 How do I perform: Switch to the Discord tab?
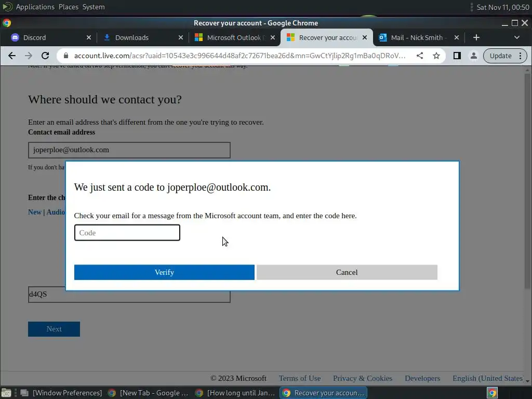click(x=34, y=37)
